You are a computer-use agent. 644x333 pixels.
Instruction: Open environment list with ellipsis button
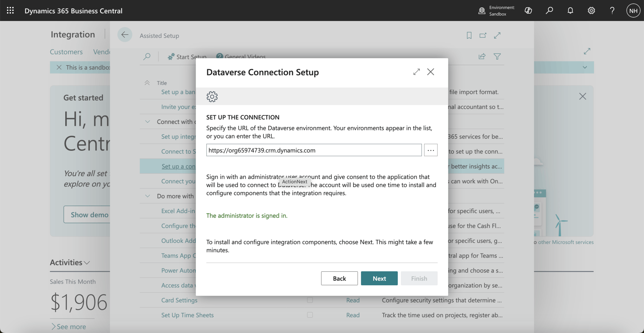tap(431, 150)
